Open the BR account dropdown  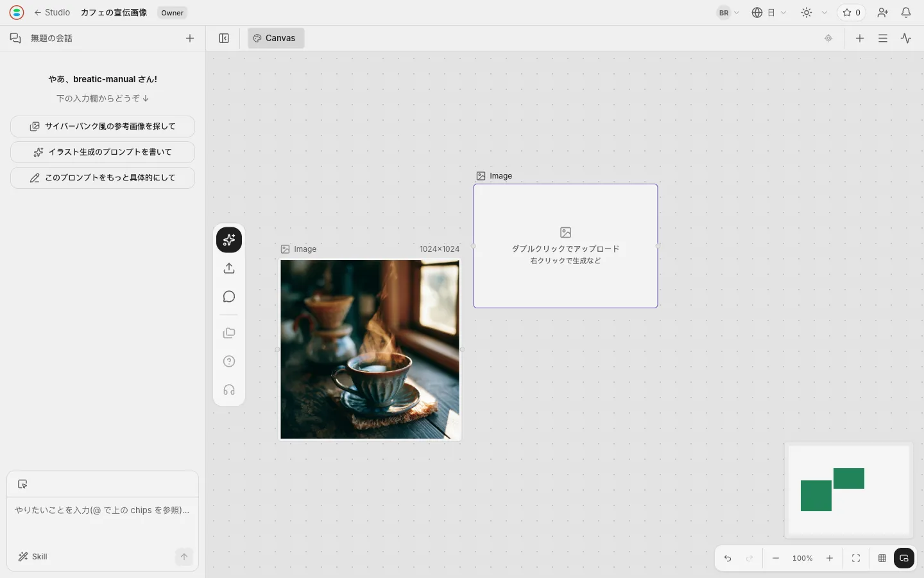(728, 12)
